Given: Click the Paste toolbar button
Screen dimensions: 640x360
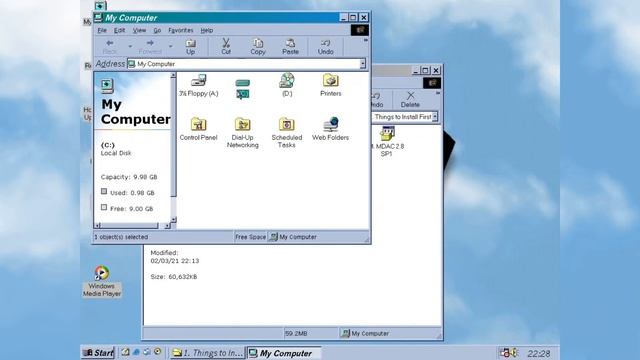Looking at the screenshot, I should click(290, 47).
